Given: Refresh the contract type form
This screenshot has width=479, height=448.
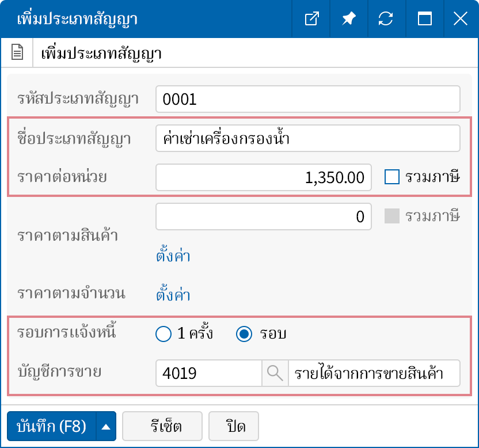Looking at the screenshot, I should [x=386, y=19].
